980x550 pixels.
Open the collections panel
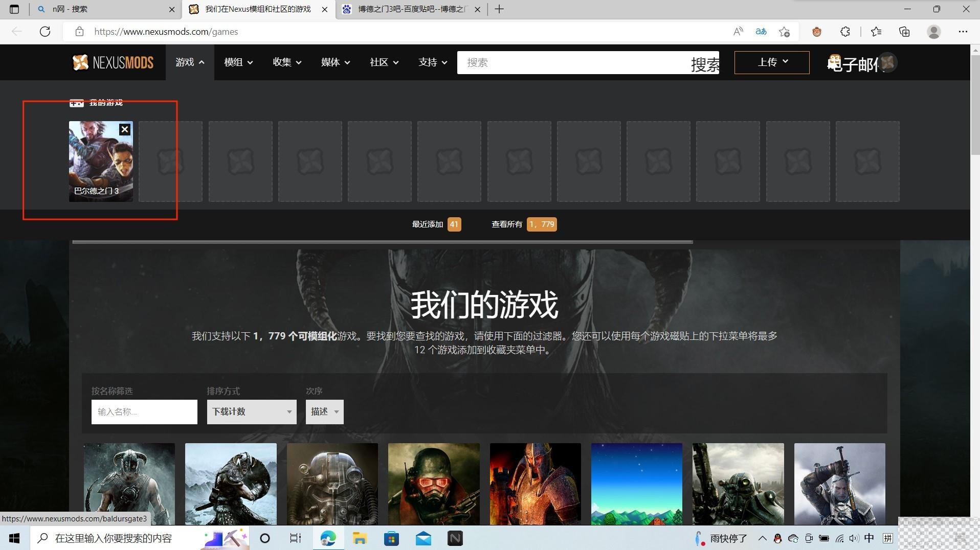(904, 32)
